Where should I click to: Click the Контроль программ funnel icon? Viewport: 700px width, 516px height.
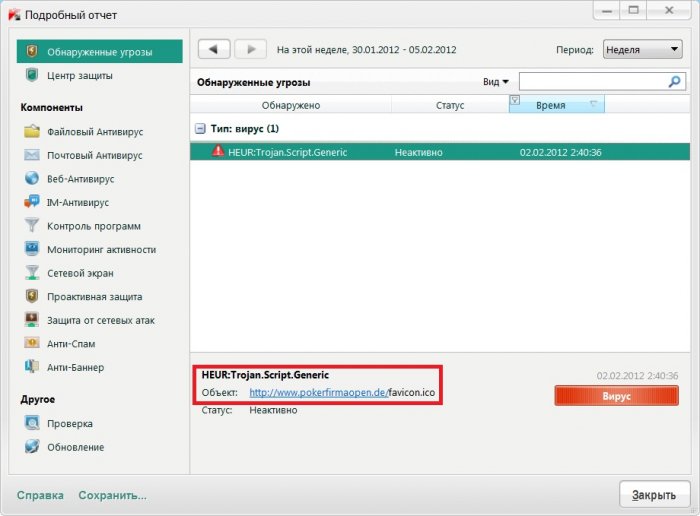pyautogui.click(x=32, y=225)
